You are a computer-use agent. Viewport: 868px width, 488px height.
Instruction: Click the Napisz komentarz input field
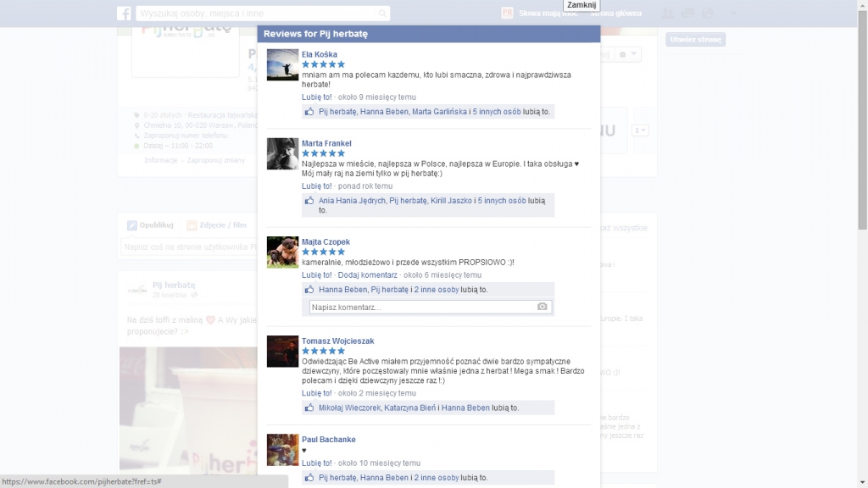coord(422,307)
